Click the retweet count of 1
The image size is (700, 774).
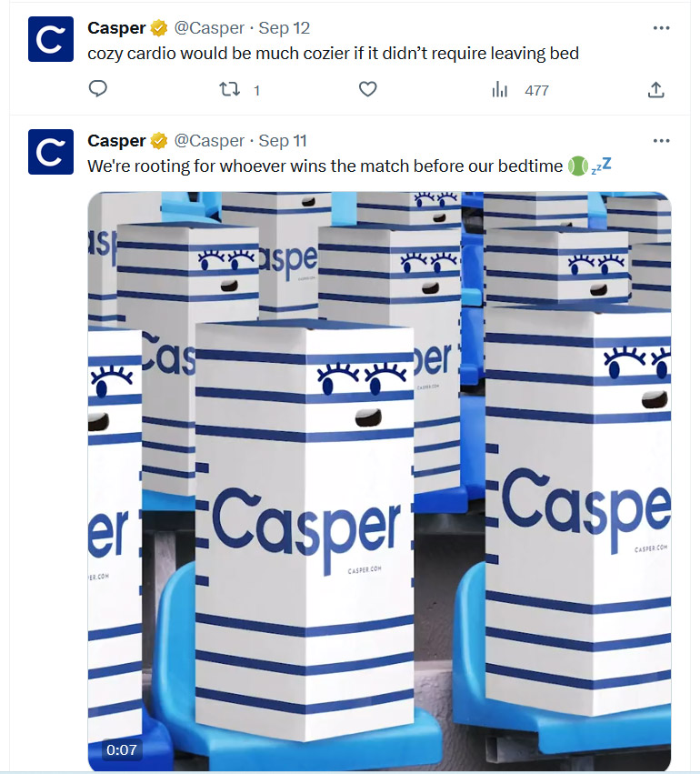(x=256, y=90)
